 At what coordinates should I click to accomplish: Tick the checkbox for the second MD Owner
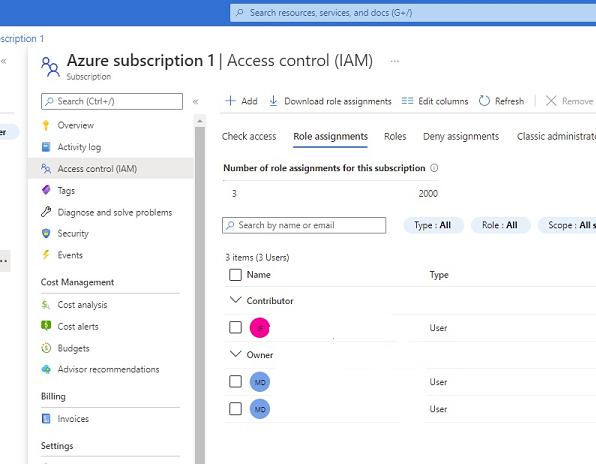pos(235,409)
